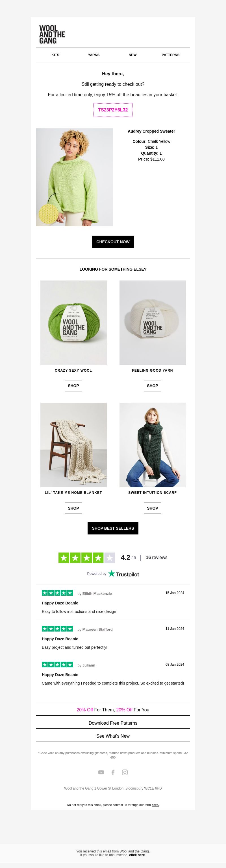The width and height of the screenshot is (226, 868).
Task: Open the YARNS navigation item
Action: (x=94, y=55)
